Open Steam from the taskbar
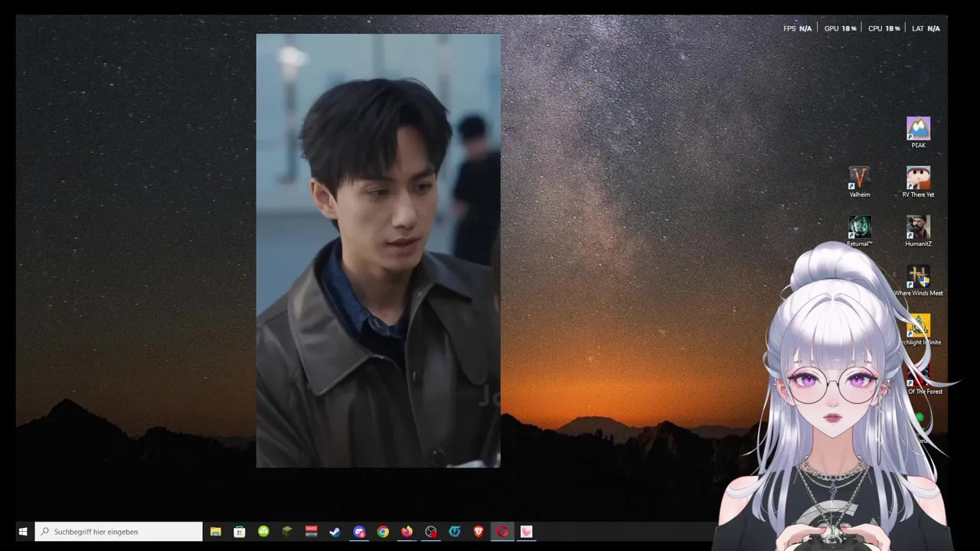 tap(335, 531)
